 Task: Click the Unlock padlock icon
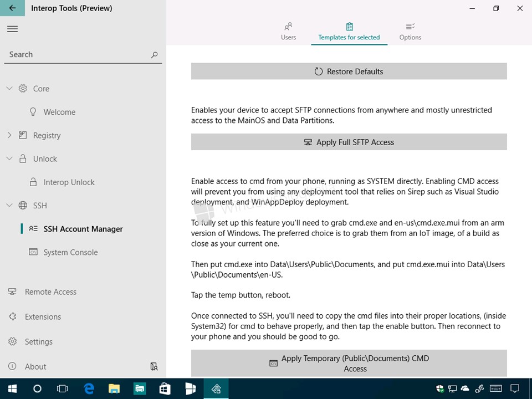pyautogui.click(x=23, y=158)
